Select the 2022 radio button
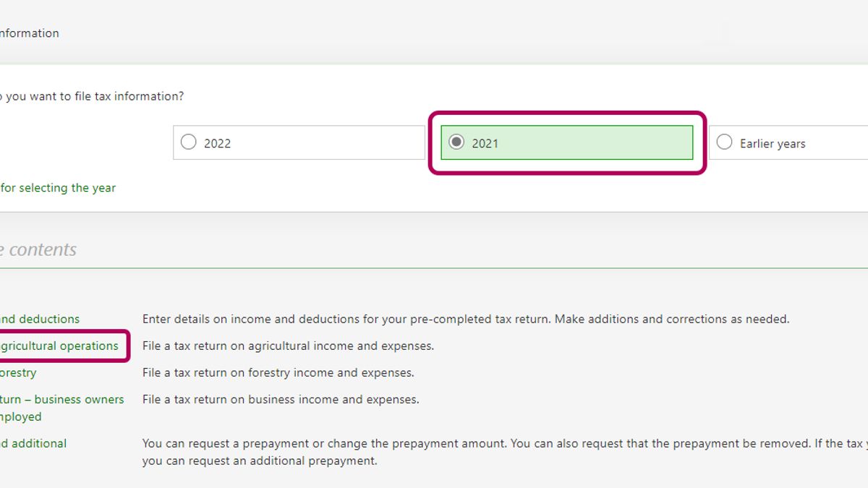 (x=189, y=142)
